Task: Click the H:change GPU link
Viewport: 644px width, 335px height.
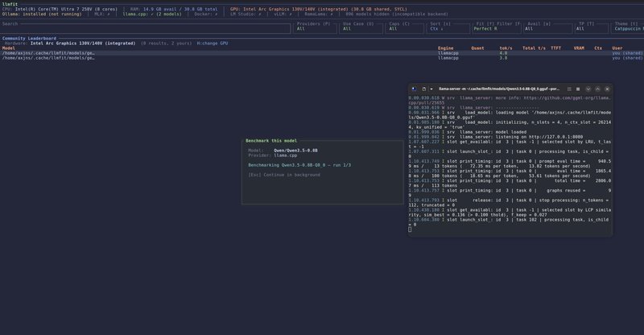Action: coord(212,43)
